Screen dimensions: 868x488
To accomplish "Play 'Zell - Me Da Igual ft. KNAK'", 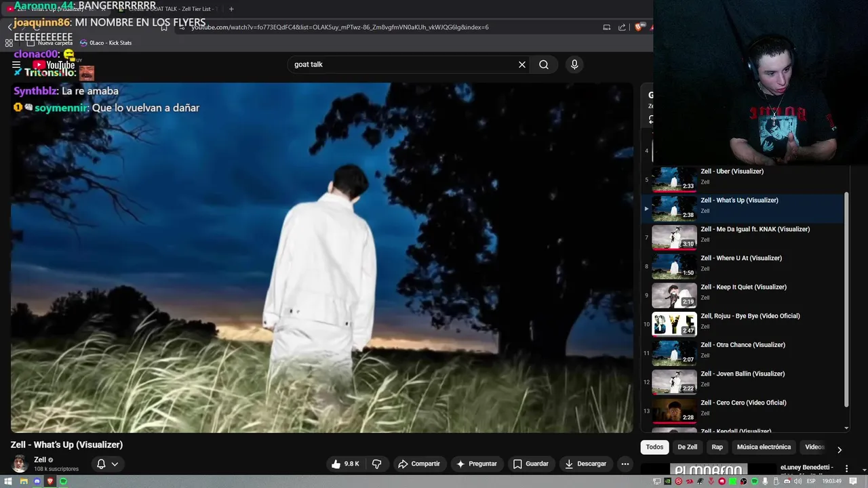I will [755, 229].
